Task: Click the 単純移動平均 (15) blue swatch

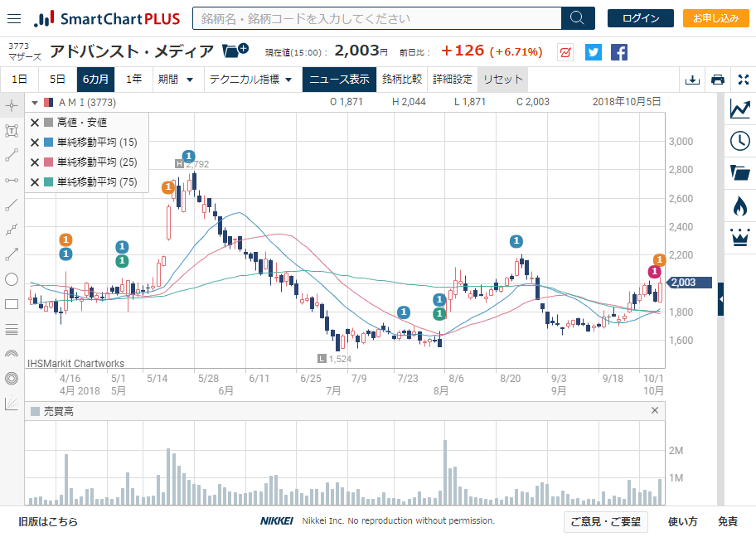Action: [x=48, y=143]
